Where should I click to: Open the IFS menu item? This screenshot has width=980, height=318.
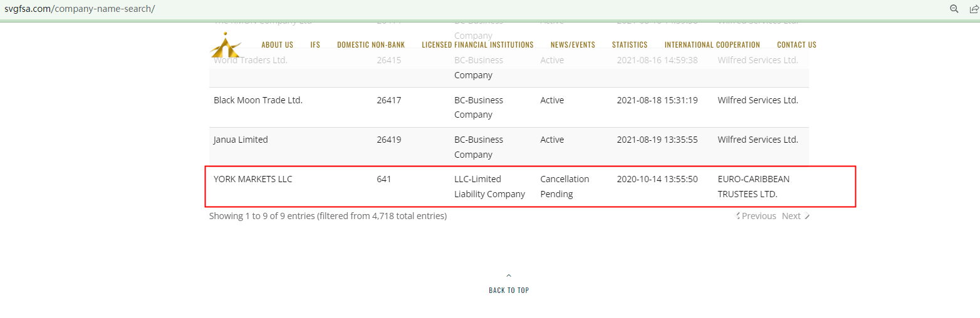(x=315, y=45)
